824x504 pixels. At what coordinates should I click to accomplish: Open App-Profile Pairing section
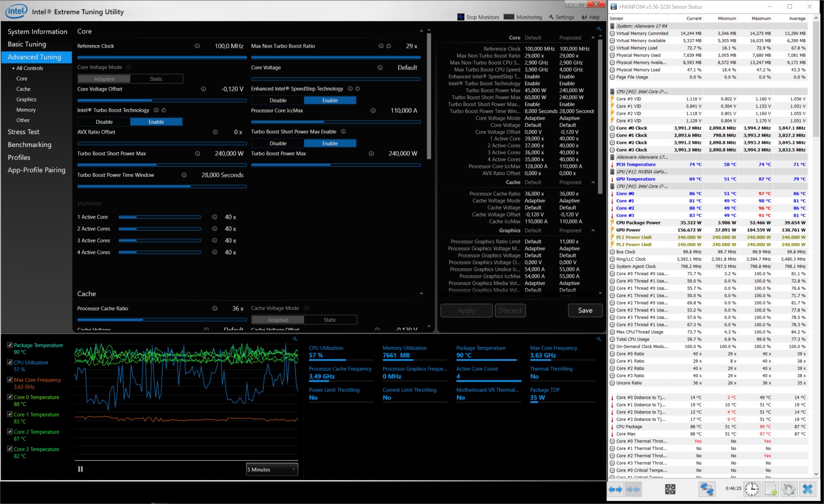pos(36,170)
